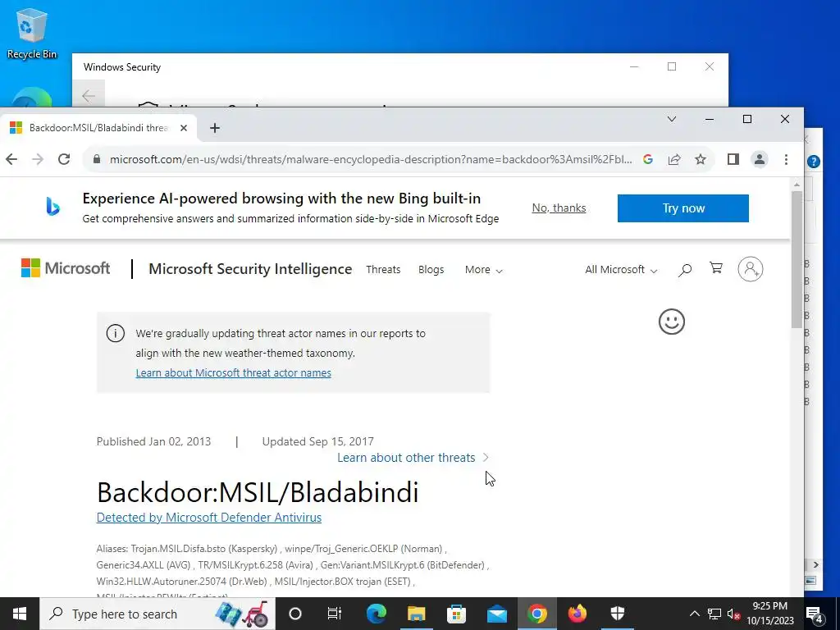Open Detected by Microsoft Defender Antivirus link
Screen dimensions: 840x630
(209, 518)
